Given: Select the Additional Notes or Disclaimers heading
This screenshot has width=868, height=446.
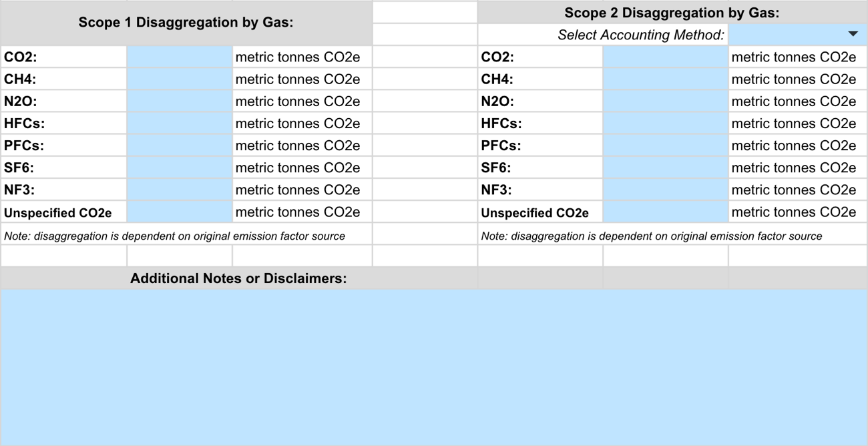Looking at the screenshot, I should (x=238, y=278).
